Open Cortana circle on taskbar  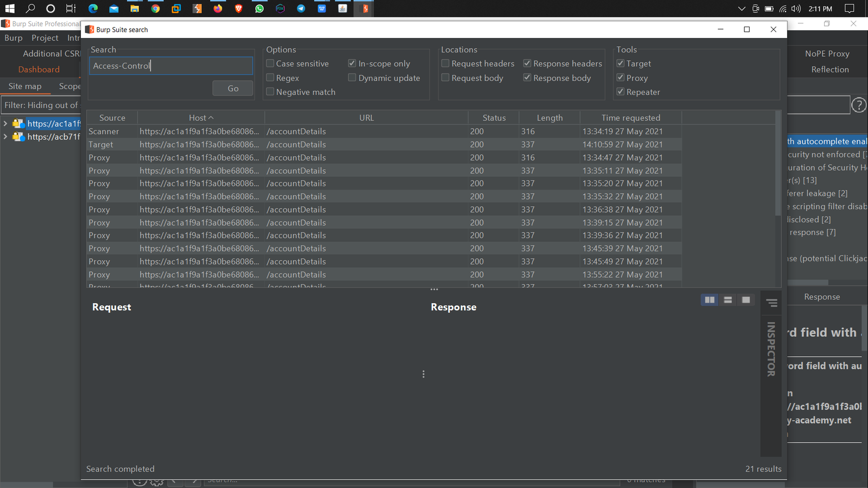click(50, 9)
